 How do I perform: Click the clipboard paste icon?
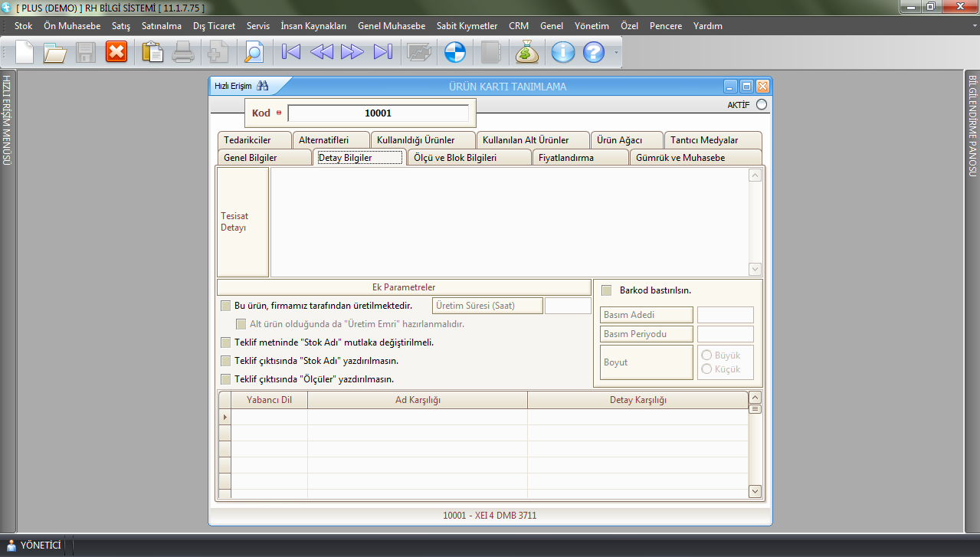152,52
